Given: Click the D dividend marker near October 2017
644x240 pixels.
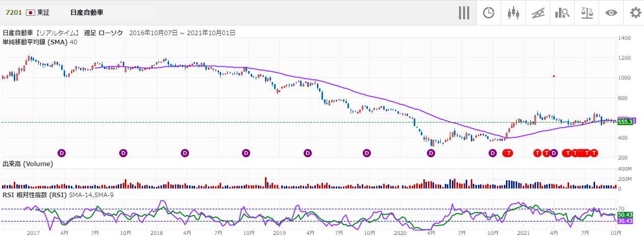Looking at the screenshot, I should pyautogui.click(x=123, y=152).
